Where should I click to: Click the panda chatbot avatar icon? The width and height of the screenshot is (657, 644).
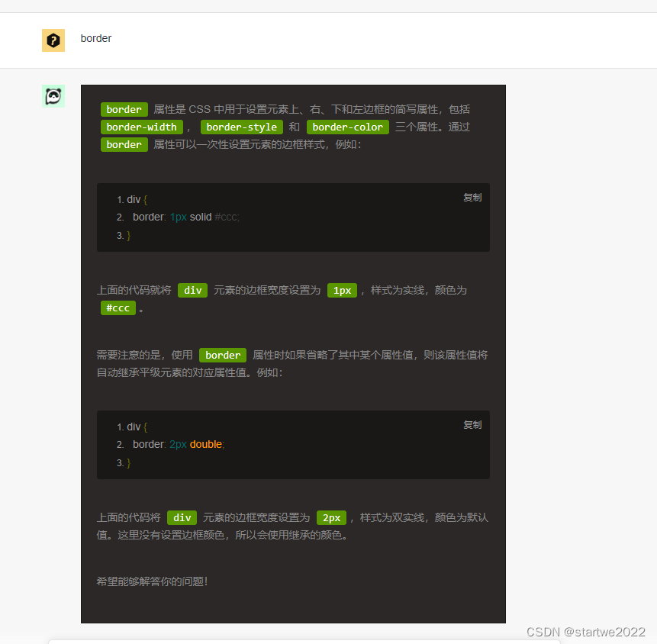pos(53,96)
